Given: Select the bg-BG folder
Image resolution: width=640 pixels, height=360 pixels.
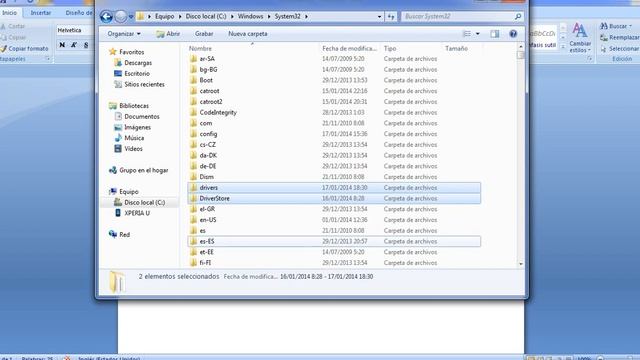Looking at the screenshot, I should [x=334, y=69].
